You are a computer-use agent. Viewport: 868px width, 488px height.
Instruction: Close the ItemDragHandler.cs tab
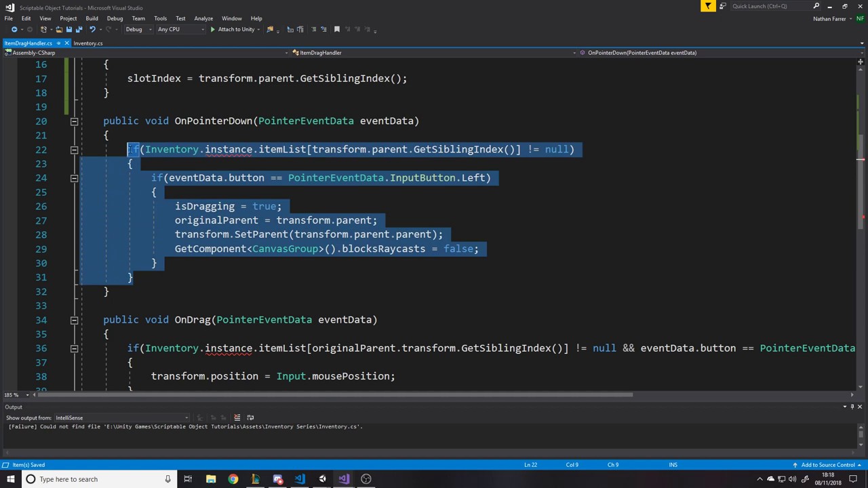[66, 43]
